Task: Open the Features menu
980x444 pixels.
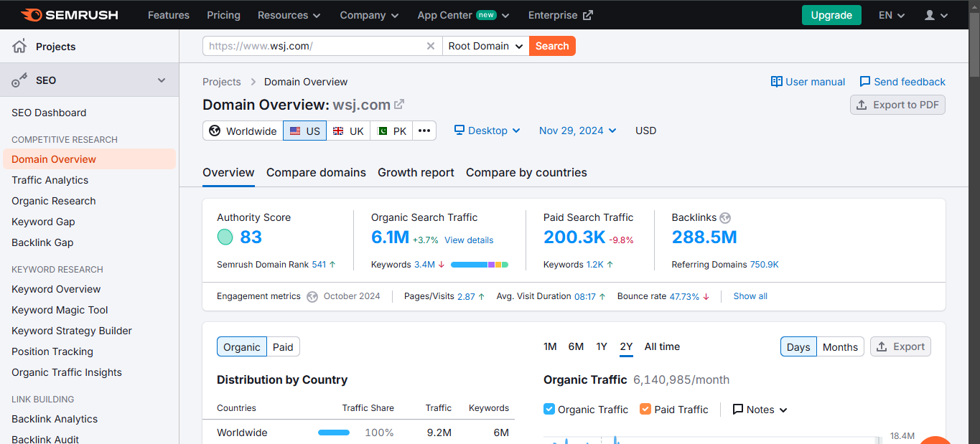Action: (169, 15)
